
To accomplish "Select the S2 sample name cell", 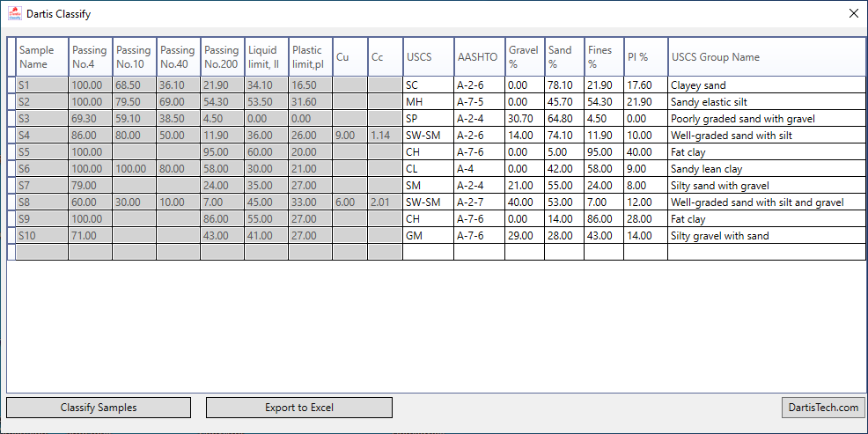I will pos(42,102).
